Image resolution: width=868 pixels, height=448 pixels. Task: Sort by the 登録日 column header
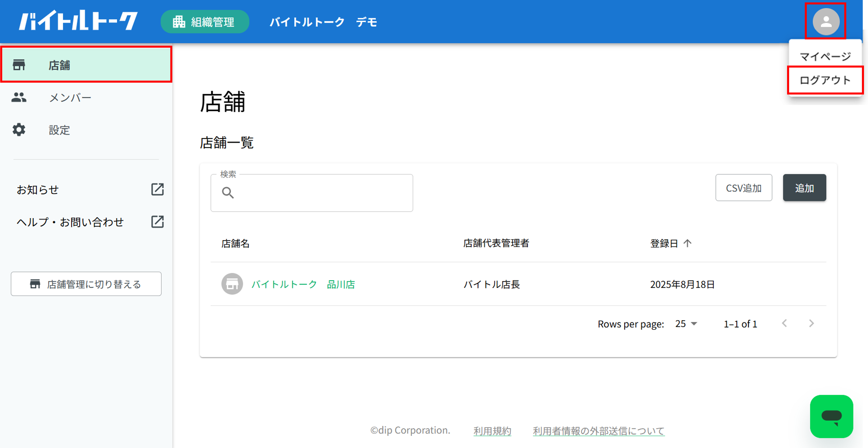click(664, 243)
